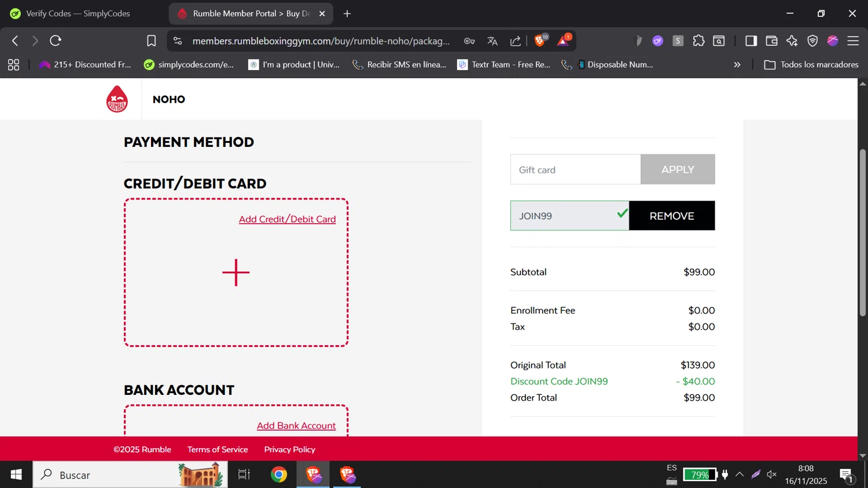Switch to Verify Codes SimplyCodes tab

click(78, 13)
